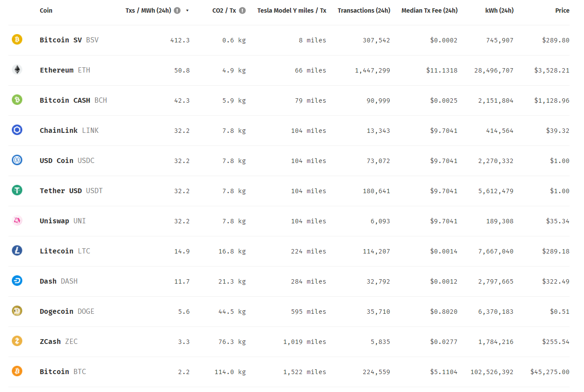584x392 pixels.
Task: Click info icon beside CO2 / Tx
Action: [x=242, y=10]
